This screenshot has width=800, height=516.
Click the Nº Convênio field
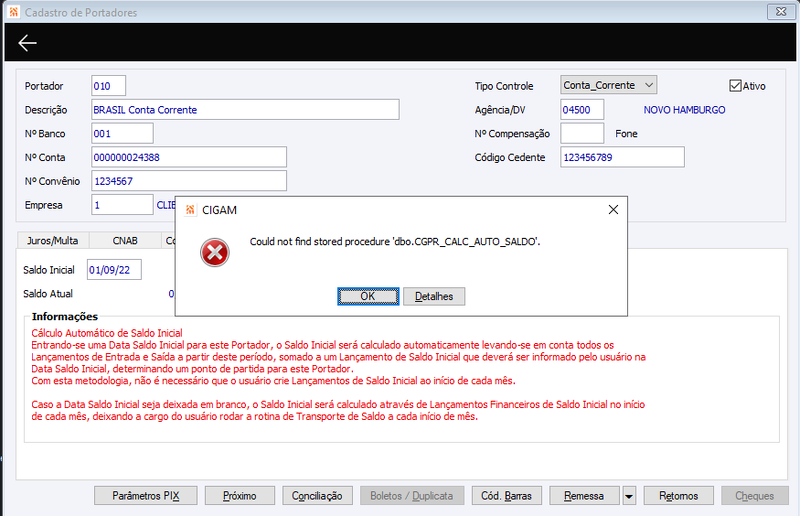coord(189,181)
